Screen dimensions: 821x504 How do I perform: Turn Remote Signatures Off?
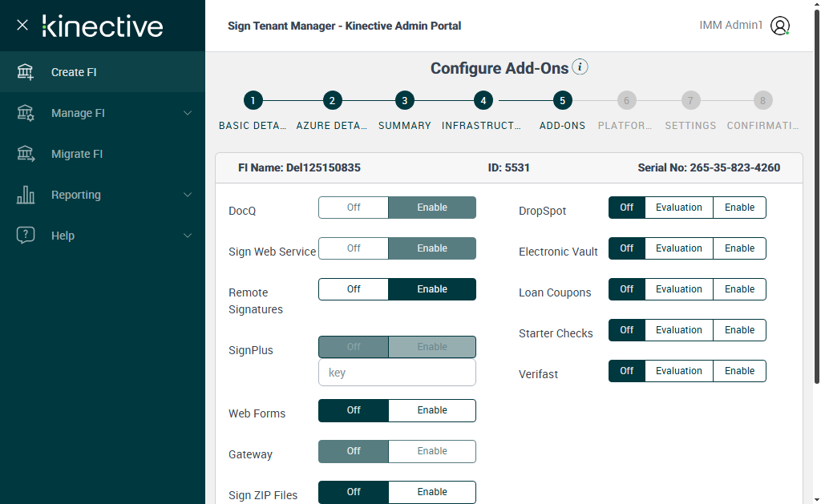click(354, 289)
